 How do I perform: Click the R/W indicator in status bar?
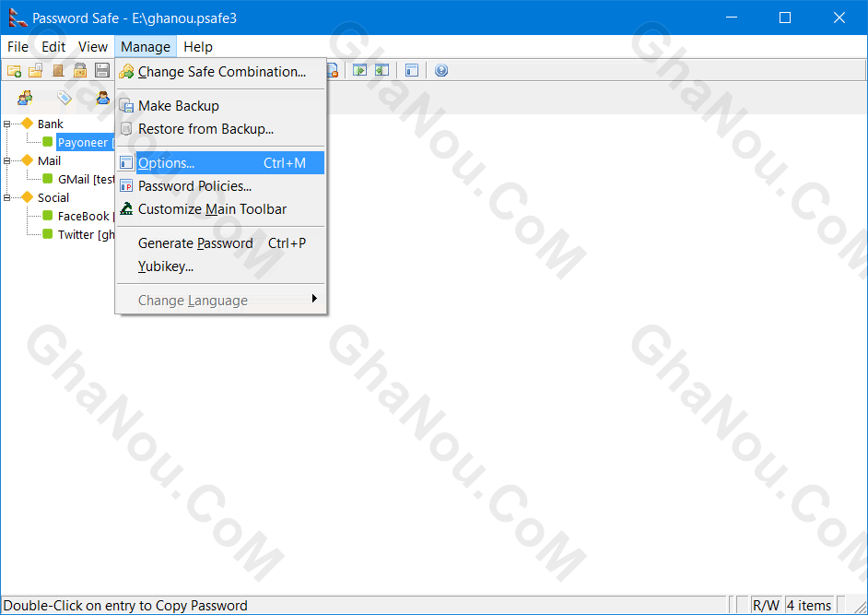click(766, 606)
